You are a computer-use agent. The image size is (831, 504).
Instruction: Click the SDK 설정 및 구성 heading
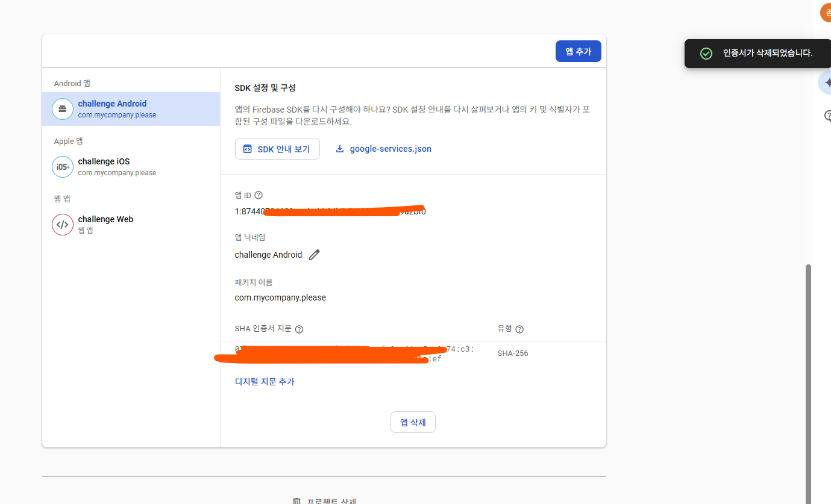pyautogui.click(x=265, y=88)
